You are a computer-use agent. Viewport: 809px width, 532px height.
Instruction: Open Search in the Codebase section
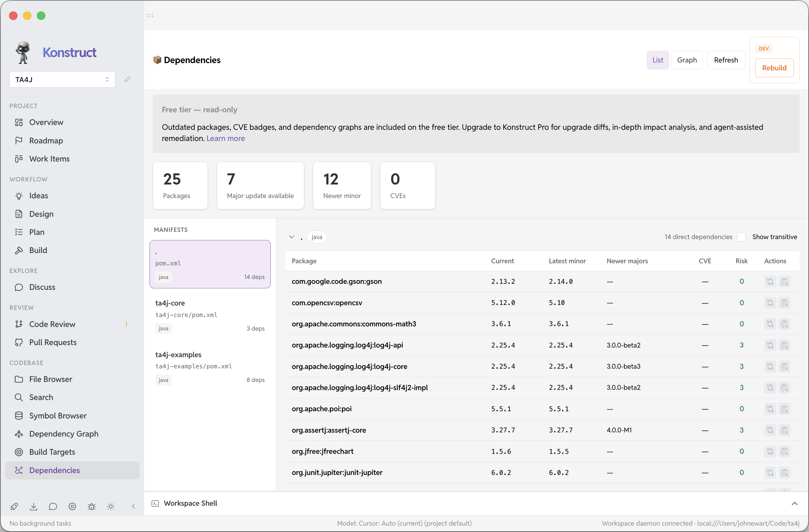point(72,397)
